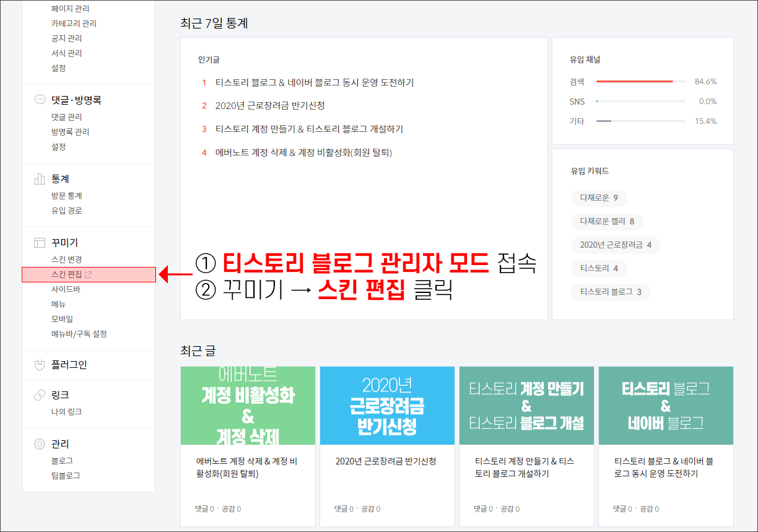Open 방문 통계 page
The image size is (758, 532).
coord(67,196)
